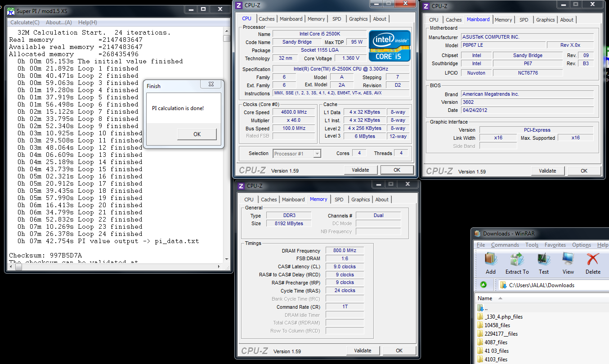Image resolution: width=609 pixels, height=364 pixels.
Task: Switch to Mainboard tab in CPU window
Action: click(291, 19)
